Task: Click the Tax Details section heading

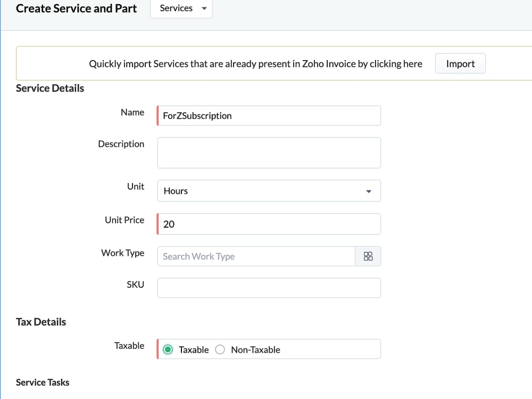Action: click(40, 322)
